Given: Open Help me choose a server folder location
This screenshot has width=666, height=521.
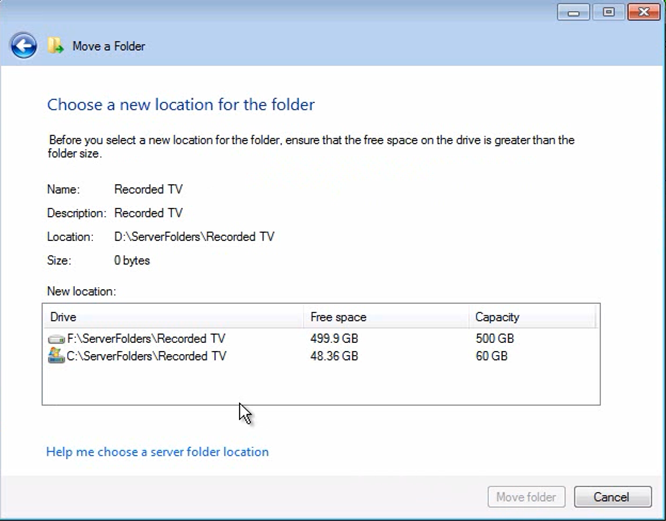Looking at the screenshot, I should coord(157,452).
